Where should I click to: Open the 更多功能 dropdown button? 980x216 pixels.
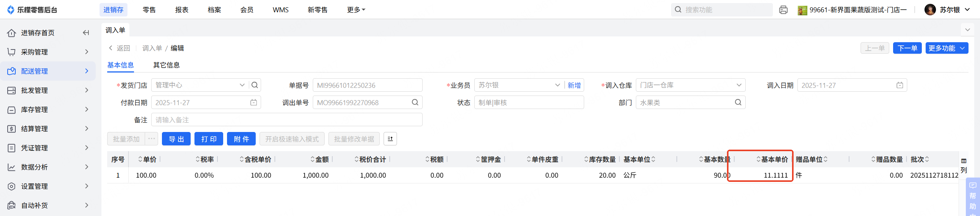point(946,48)
